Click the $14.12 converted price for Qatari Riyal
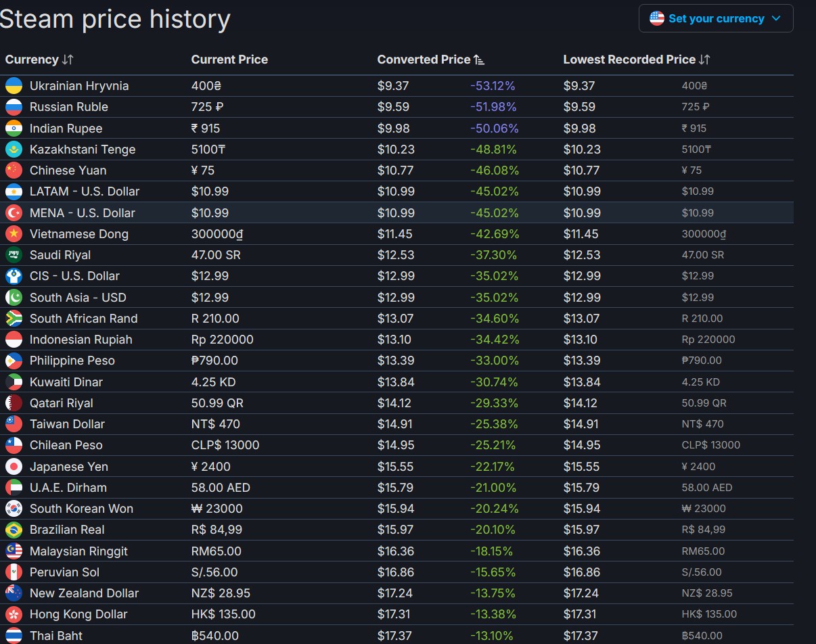Image resolution: width=816 pixels, height=644 pixels. click(x=392, y=403)
